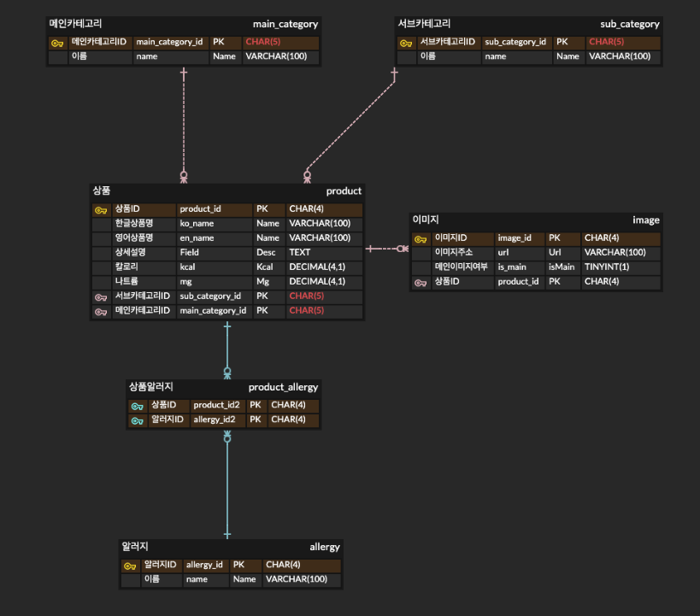Click the product_id cell in product table
Viewport: 700px width, 616px height.
click(x=215, y=209)
